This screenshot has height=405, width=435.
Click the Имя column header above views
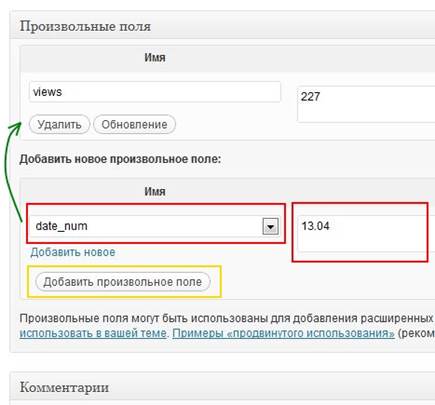(155, 58)
